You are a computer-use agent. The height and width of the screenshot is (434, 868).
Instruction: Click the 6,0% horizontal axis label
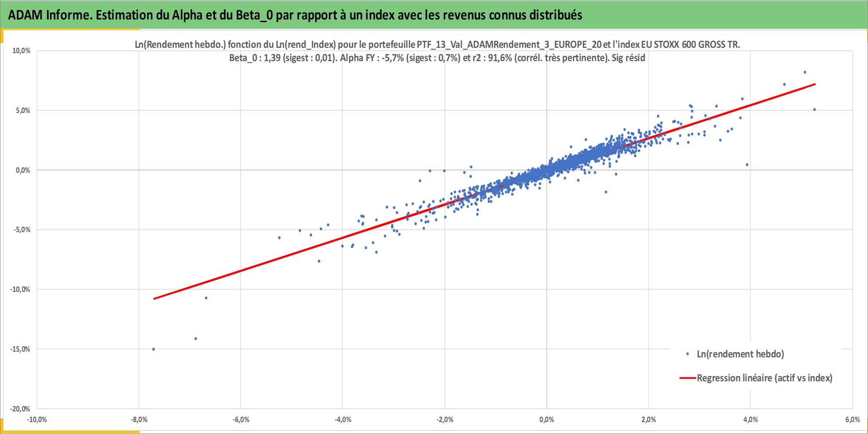(x=852, y=419)
